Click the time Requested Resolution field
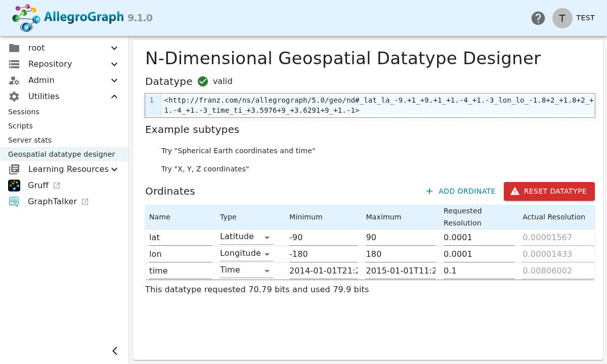 [x=479, y=271]
